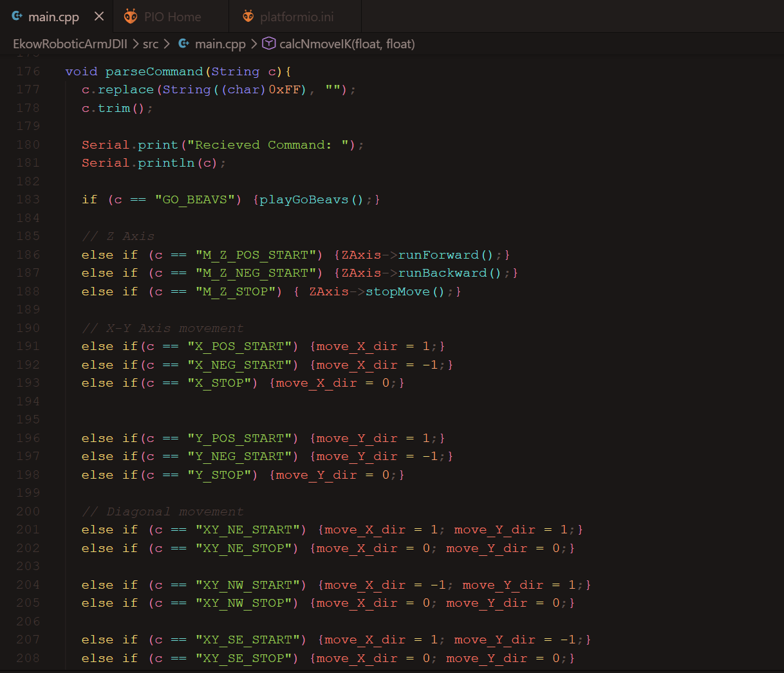Click line number 183 in the gutter
This screenshot has height=673, width=784.
(28, 199)
